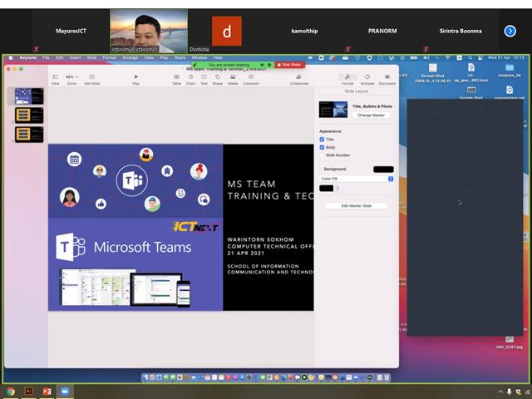The height and width of the screenshot is (399, 532).
Task: Open the Slide menu
Action: click(x=91, y=57)
